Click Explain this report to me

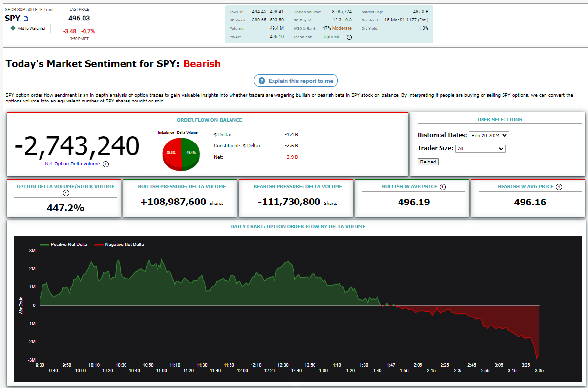click(x=295, y=81)
